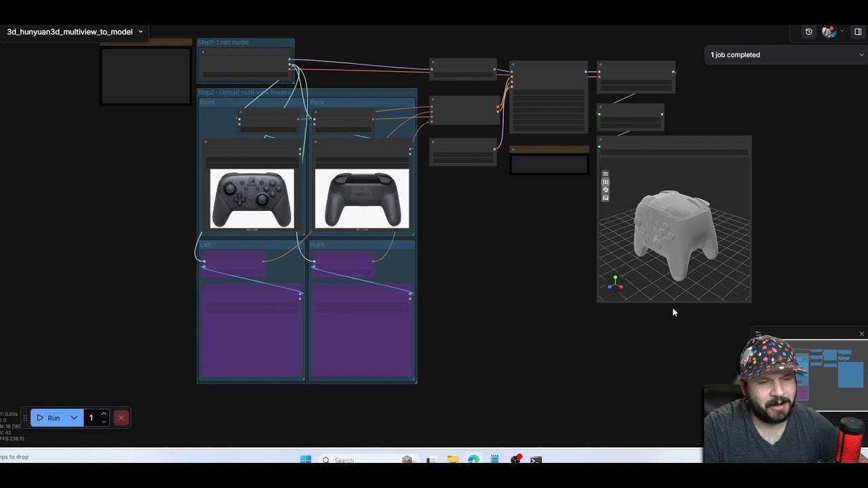Viewport: 868px width, 488px height.
Task: Click the 'Left' group label
Action: pyautogui.click(x=205, y=245)
